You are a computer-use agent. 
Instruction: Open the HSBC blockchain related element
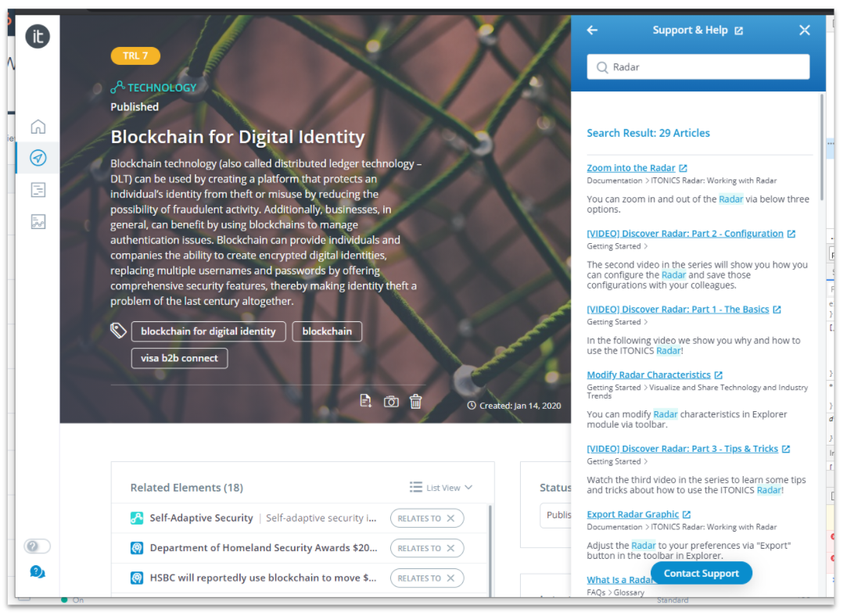(263, 578)
